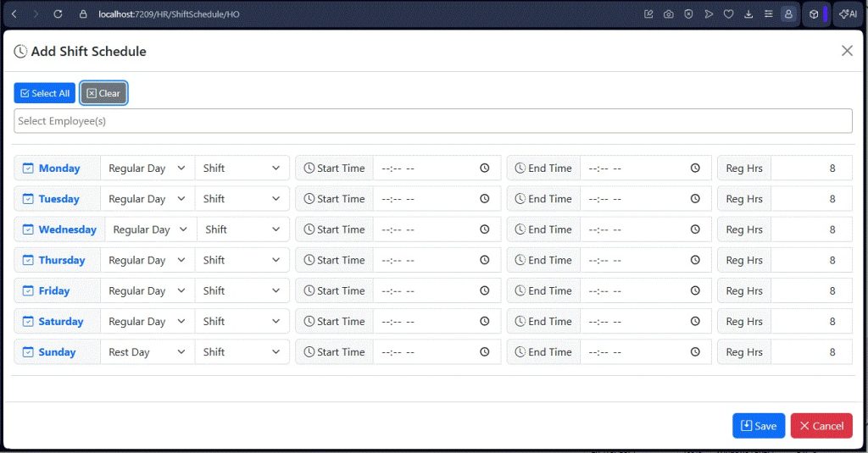
Task: Open Friday Start Time clock picker icon
Action: pos(484,291)
